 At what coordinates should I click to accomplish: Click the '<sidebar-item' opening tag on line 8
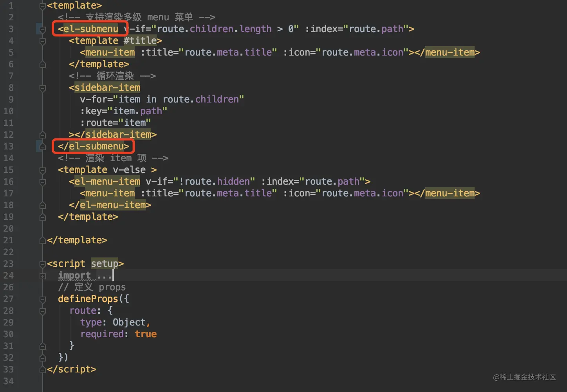click(105, 88)
